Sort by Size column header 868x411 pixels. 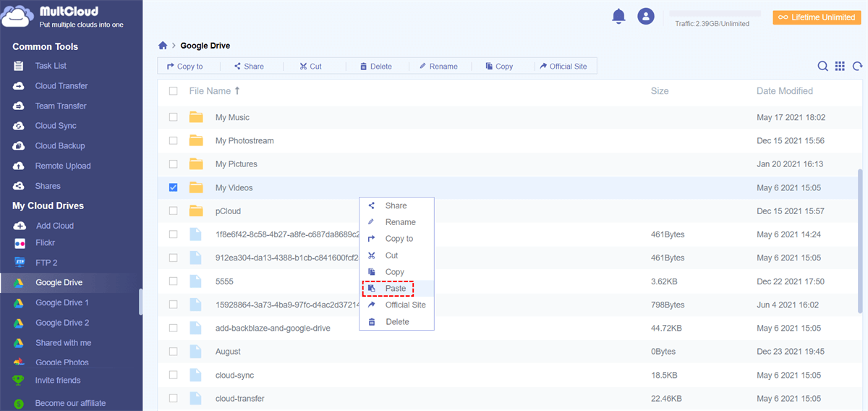point(660,91)
